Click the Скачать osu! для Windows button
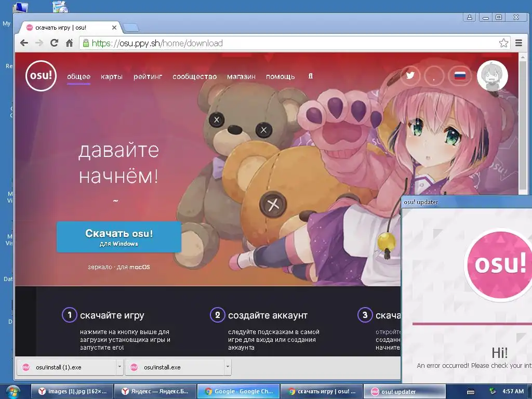This screenshot has width=532, height=399. pos(119,237)
